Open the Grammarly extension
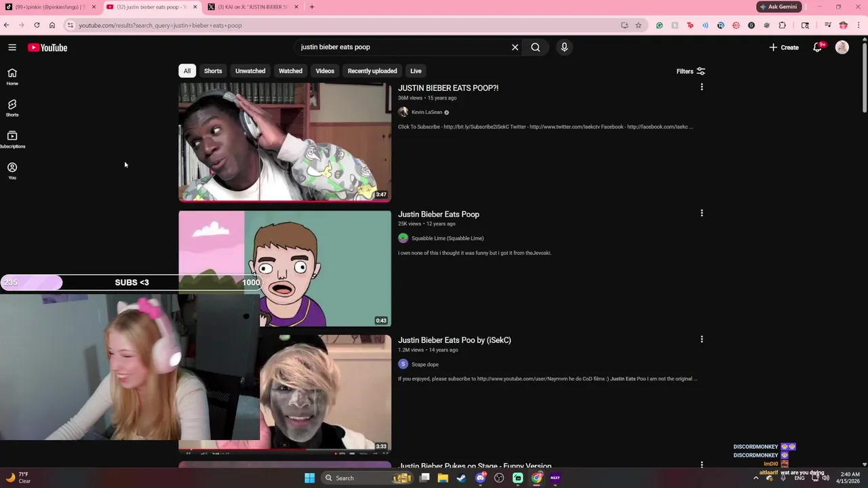This screenshot has width=868, height=488. click(659, 26)
